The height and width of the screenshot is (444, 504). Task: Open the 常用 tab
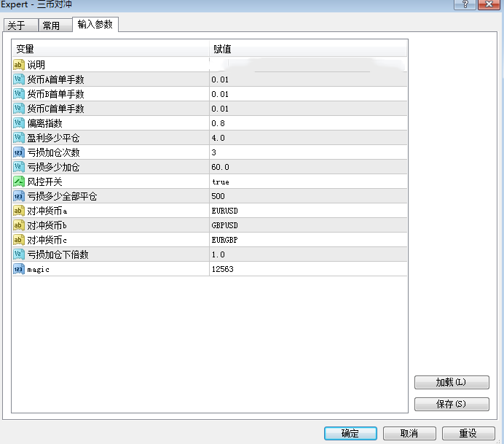tap(51, 26)
